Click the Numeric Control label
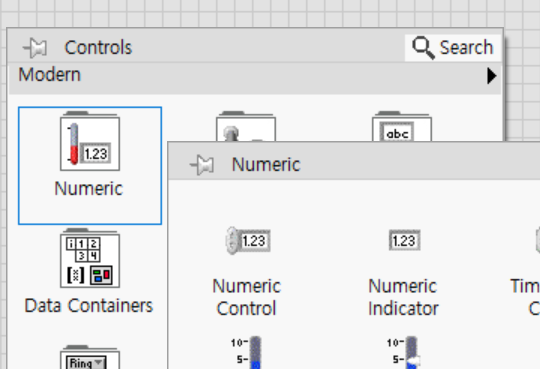 247,297
